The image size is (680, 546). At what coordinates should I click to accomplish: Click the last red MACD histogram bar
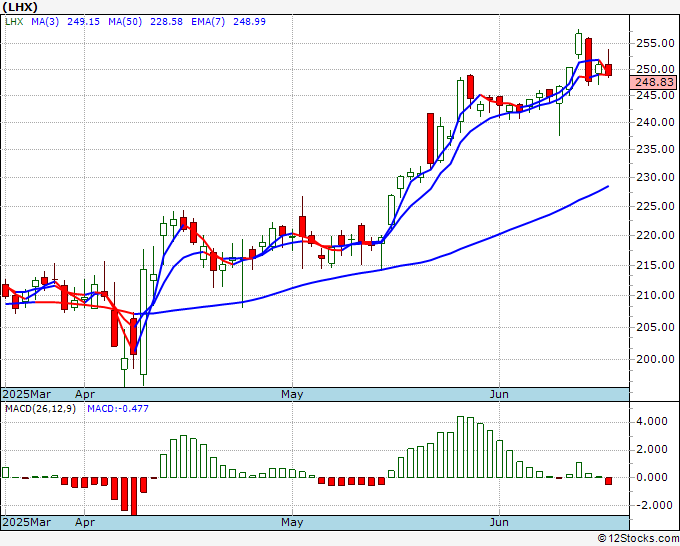pyautogui.click(x=608, y=481)
